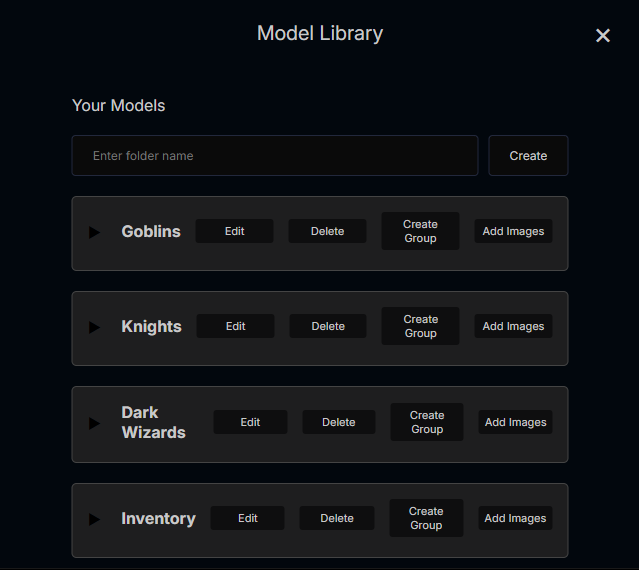
Task: Delete the Goblins folder
Action: coord(327,231)
